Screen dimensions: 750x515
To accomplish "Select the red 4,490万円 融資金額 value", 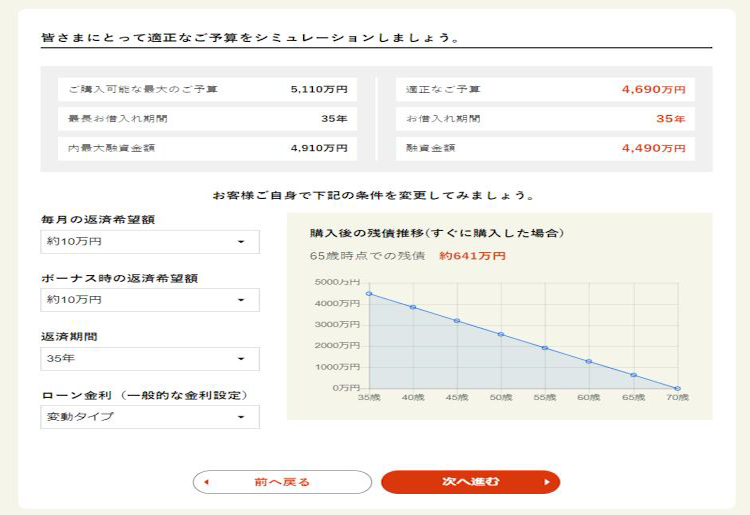I will [x=653, y=148].
